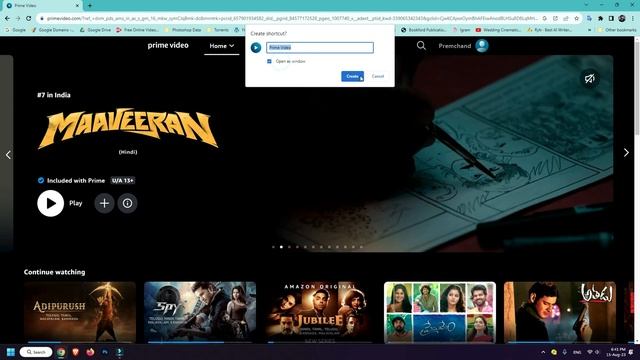Viewport: 640px width, 360px height.
Task: Open the Free Online Video bookmark
Action: [138, 30]
